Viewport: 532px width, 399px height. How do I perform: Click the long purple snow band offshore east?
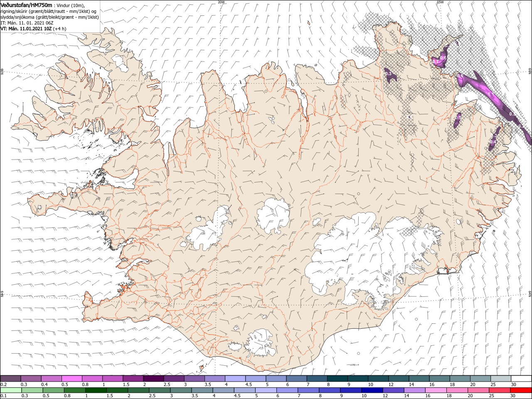click(495, 100)
